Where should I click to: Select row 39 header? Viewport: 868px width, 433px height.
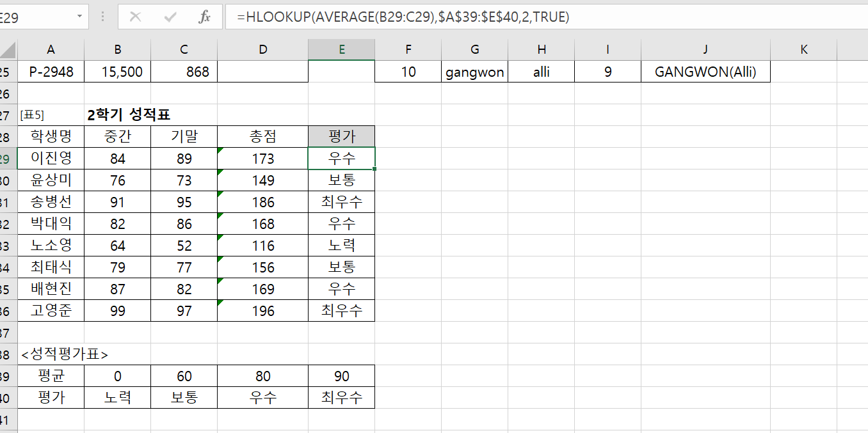pos(8,376)
